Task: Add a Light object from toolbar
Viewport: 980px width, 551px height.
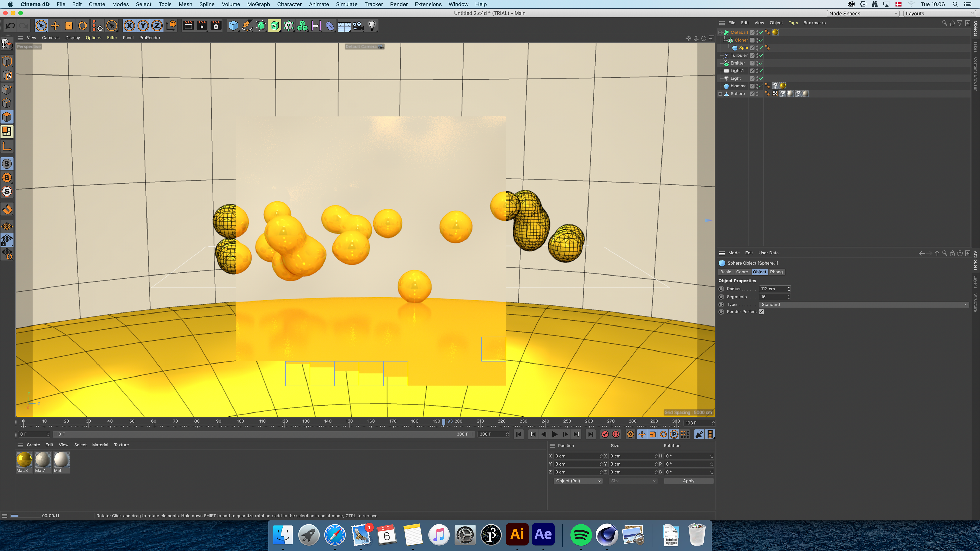Action: [372, 26]
